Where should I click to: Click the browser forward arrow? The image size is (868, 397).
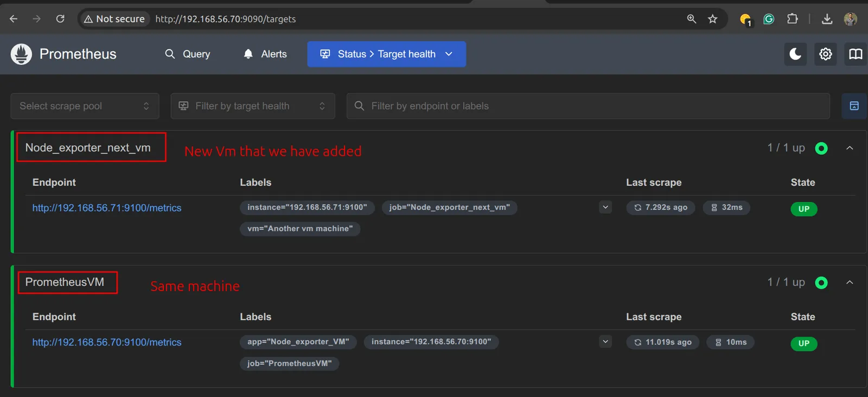[x=37, y=19]
